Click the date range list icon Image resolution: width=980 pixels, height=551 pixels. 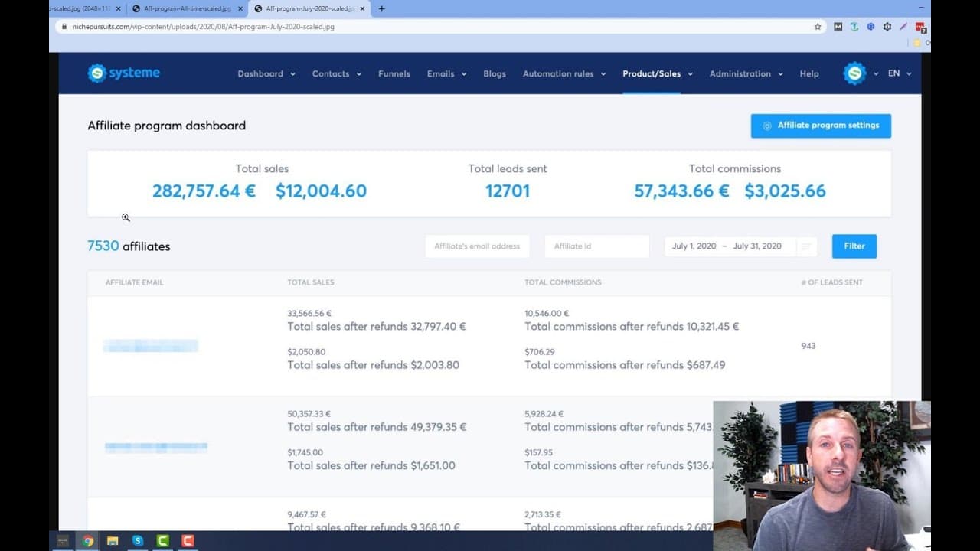(x=805, y=246)
